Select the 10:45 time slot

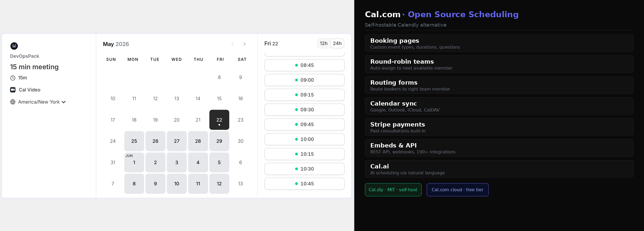305,184
